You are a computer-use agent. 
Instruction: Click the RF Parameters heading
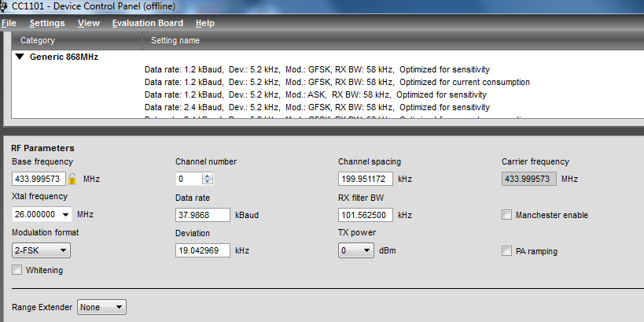pyautogui.click(x=42, y=148)
